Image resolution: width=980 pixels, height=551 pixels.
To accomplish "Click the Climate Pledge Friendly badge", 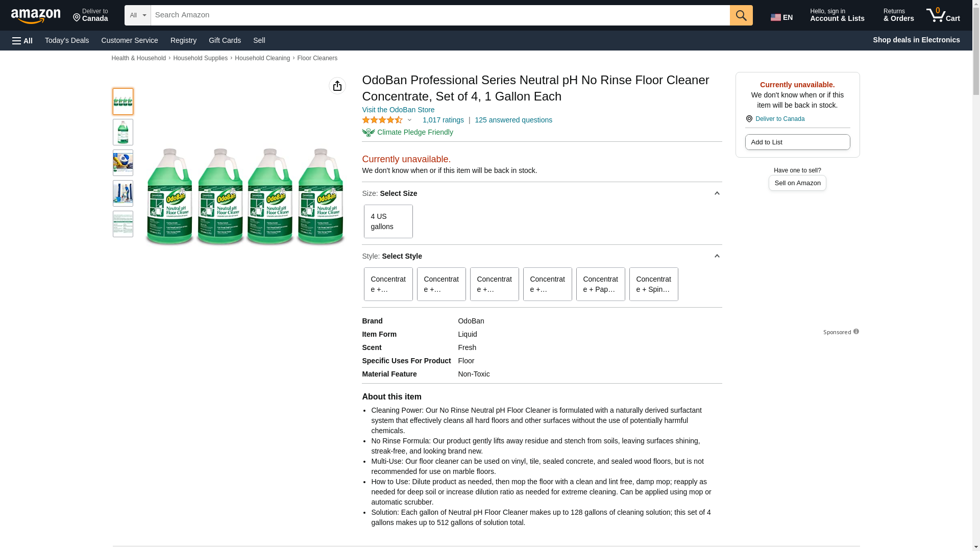I will pos(407,132).
